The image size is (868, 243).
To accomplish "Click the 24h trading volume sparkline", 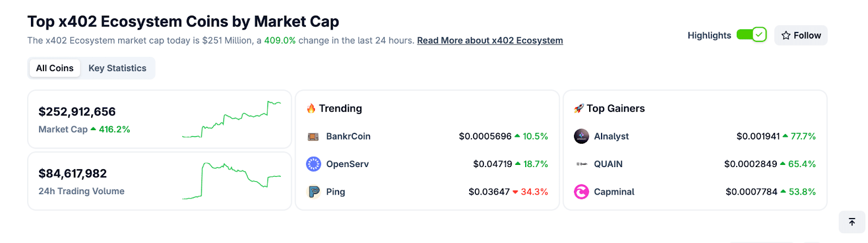I will point(232,181).
